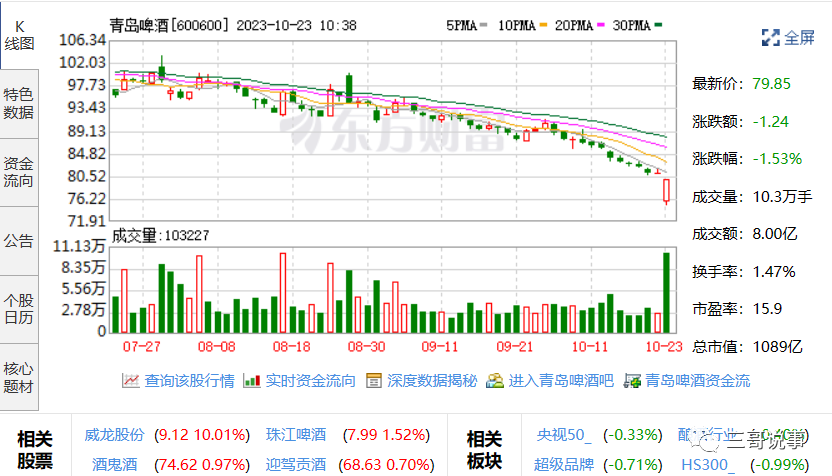Click the 珠江啤酒 price (7.99 1.52%)
Image resolution: width=832 pixels, height=476 pixels.
(x=386, y=435)
